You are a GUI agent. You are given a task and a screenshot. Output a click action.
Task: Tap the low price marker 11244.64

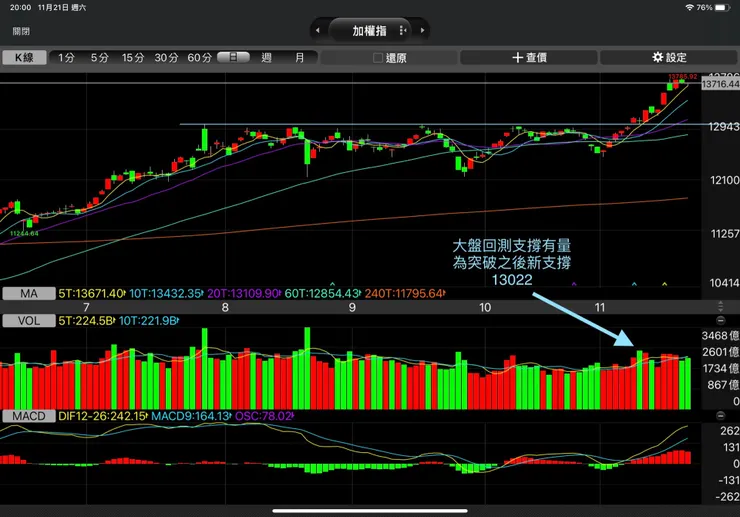click(x=24, y=234)
